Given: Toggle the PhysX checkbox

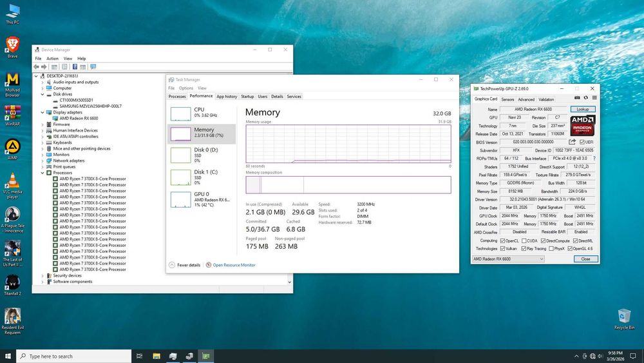Looking at the screenshot, I should tap(551, 249).
